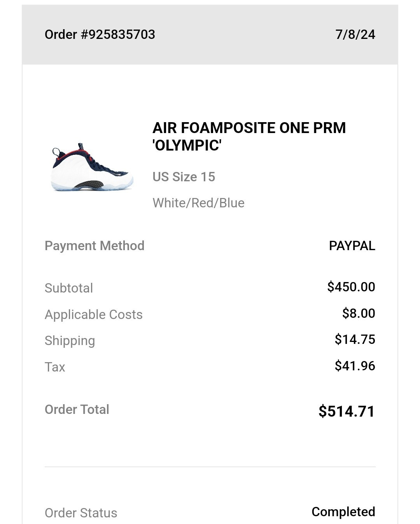
Task: Select the $41.96 tax amount
Action: 355,366
